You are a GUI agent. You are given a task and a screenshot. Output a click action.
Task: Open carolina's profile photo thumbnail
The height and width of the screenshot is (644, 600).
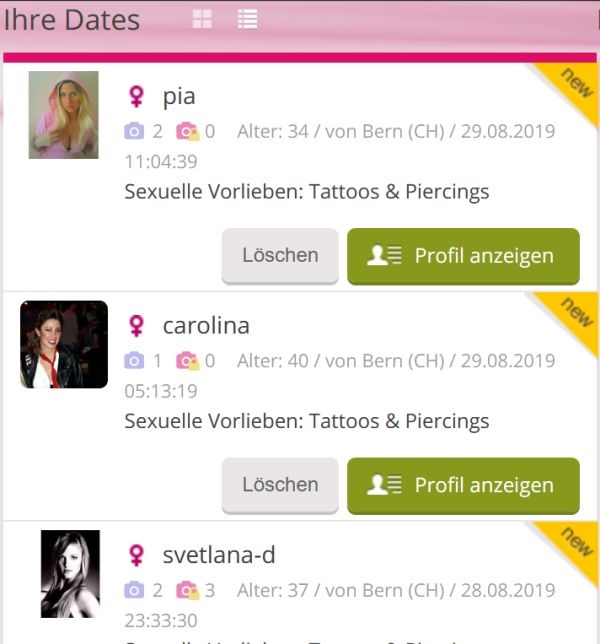[64, 345]
